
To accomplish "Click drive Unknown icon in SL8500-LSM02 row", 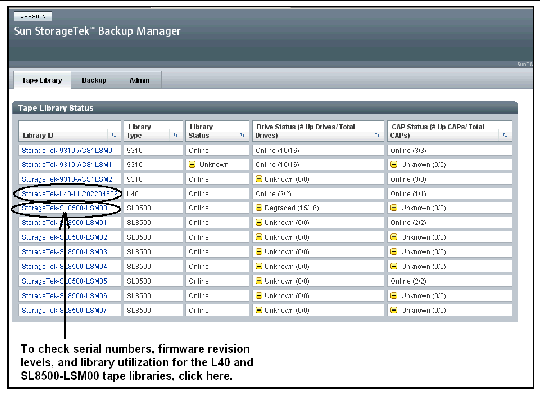I will [x=259, y=237].
